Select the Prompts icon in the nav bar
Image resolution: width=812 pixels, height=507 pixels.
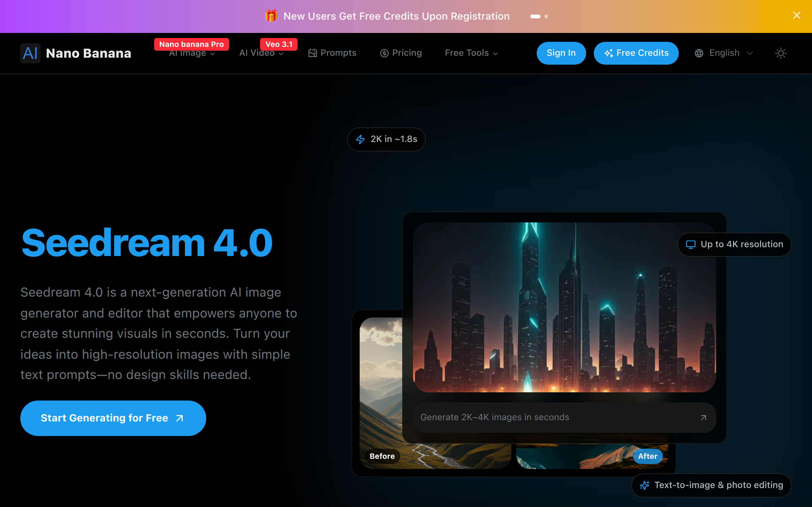coord(312,53)
